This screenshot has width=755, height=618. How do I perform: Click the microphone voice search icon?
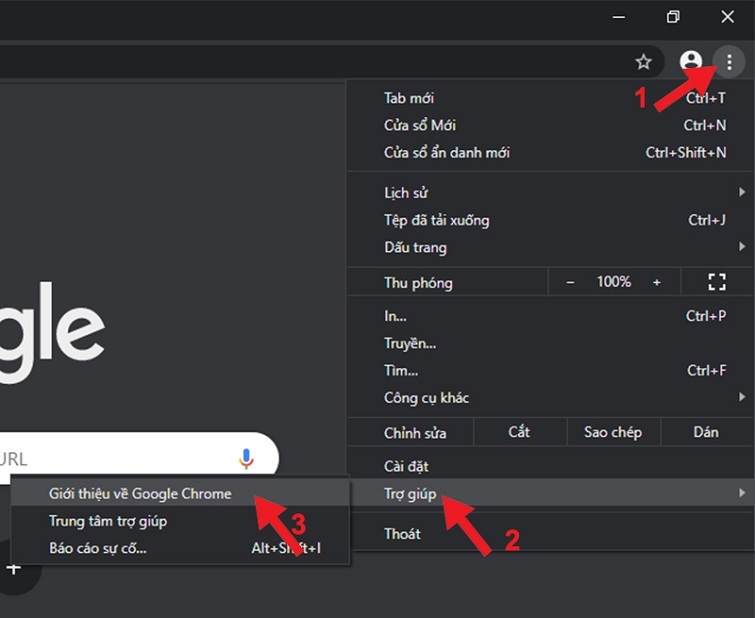(246, 459)
